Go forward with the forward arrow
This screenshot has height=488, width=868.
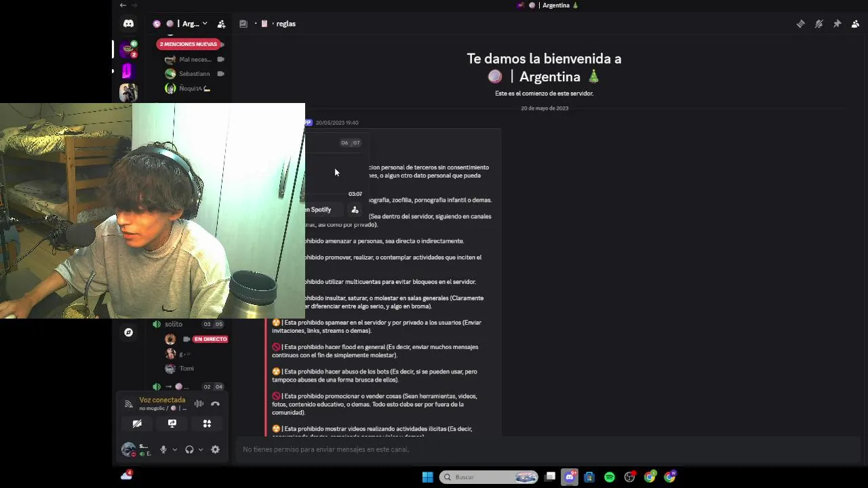tap(134, 5)
